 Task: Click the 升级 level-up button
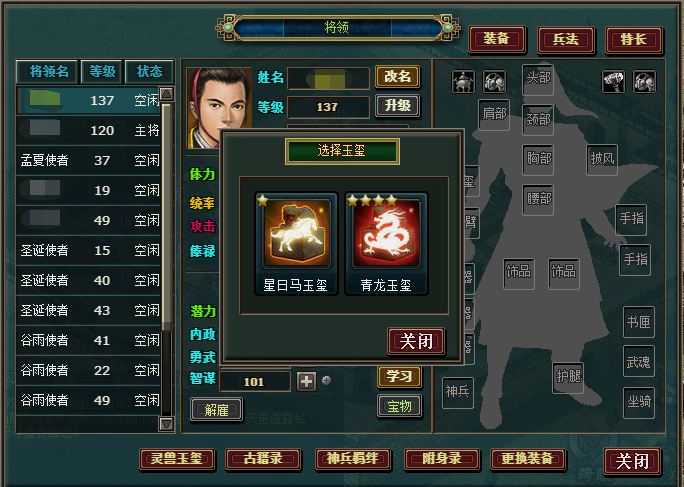coord(397,106)
